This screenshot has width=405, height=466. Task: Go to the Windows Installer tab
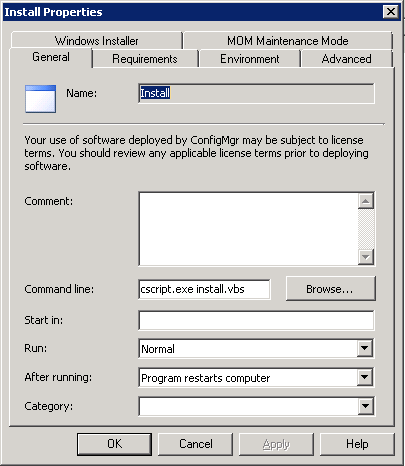(x=97, y=41)
